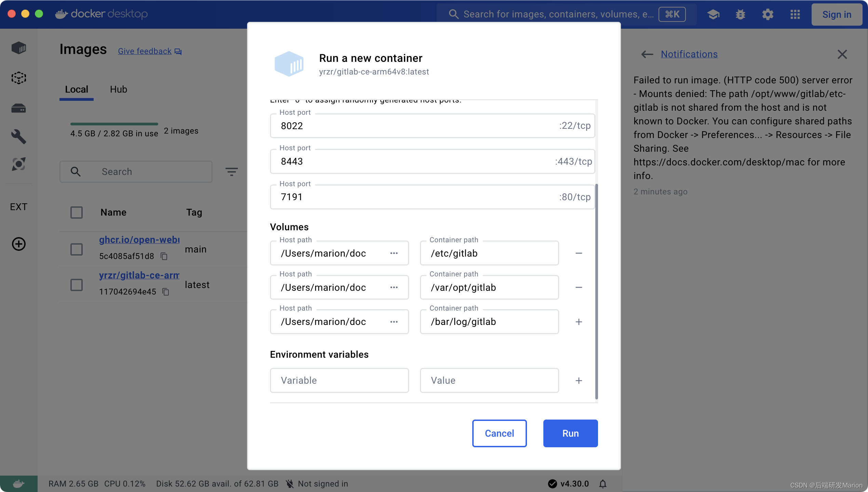
Task: Click the Containers sidebar icon
Action: click(x=18, y=48)
